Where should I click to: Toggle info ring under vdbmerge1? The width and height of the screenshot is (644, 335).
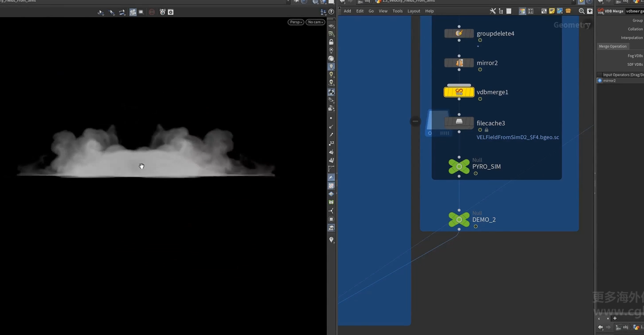pyautogui.click(x=480, y=99)
